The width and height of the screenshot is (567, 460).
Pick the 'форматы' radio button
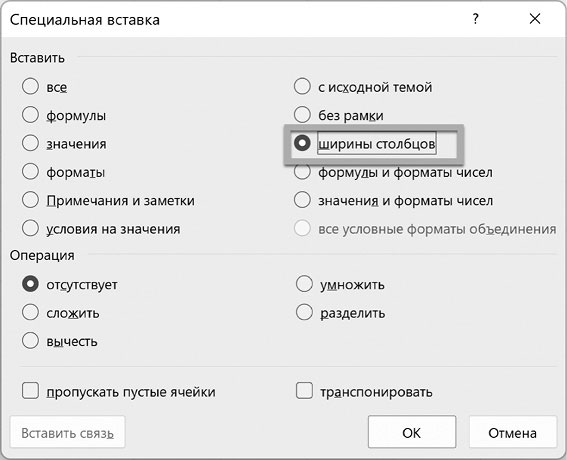[30, 171]
